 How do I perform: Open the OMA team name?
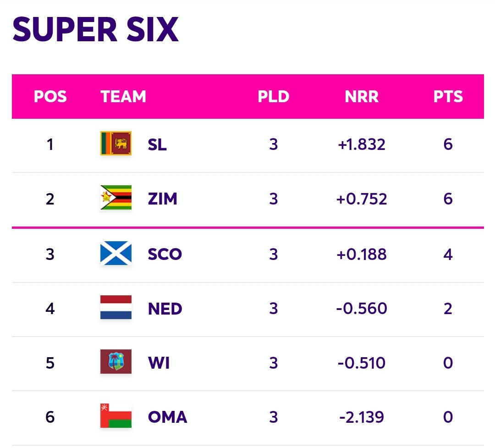pyautogui.click(x=168, y=417)
